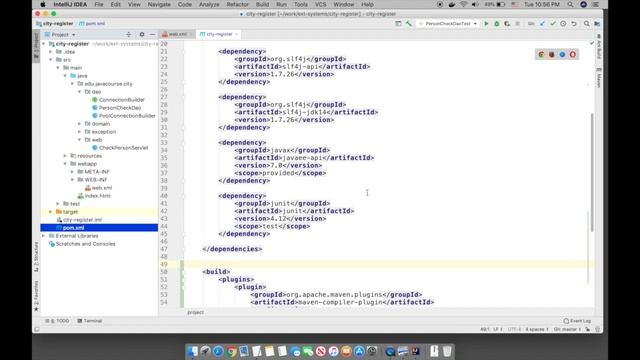Expand the .idea folder
The width and height of the screenshot is (640, 360).
[51, 52]
